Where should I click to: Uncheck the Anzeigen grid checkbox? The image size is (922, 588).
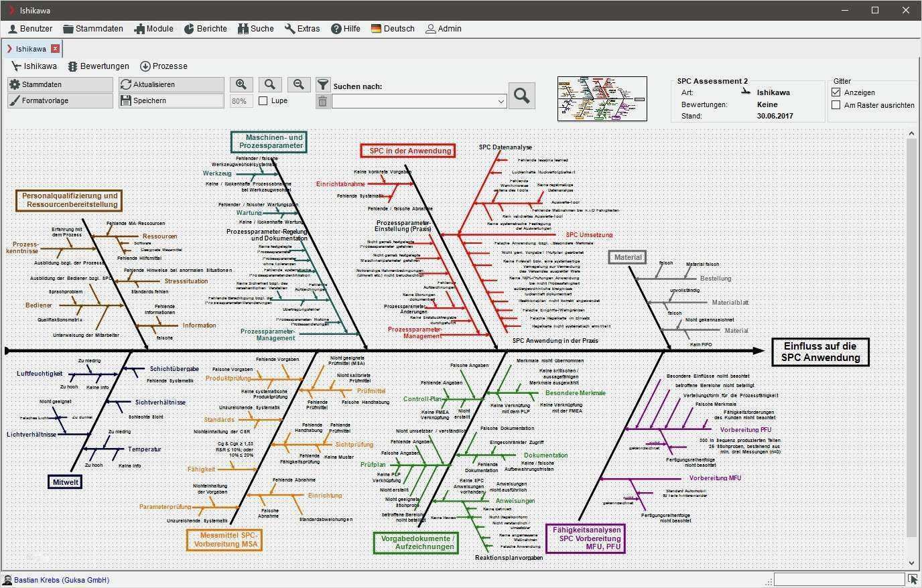836,92
